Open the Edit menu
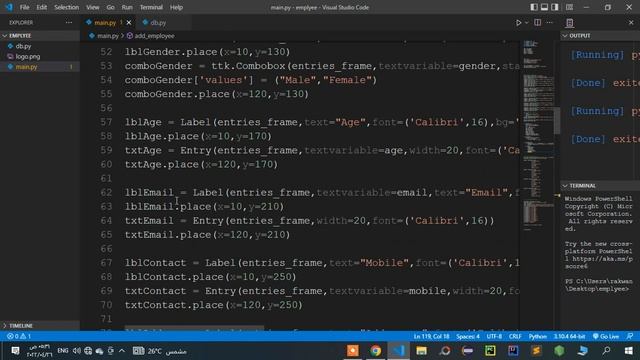 [x=42, y=7]
